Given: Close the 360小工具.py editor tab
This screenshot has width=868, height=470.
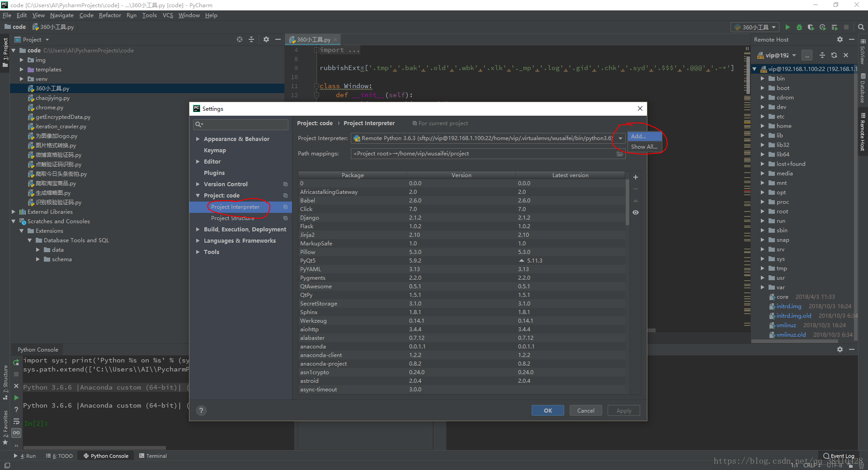Looking at the screenshot, I should tap(335, 40).
